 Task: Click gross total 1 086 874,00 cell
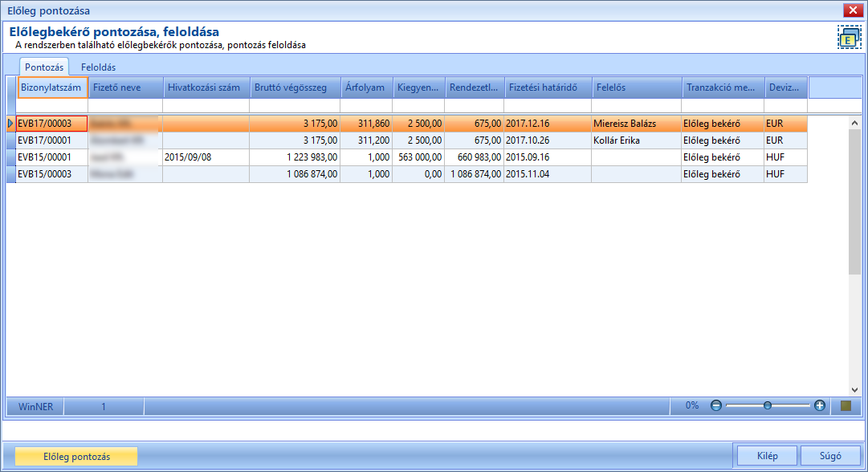coord(295,173)
